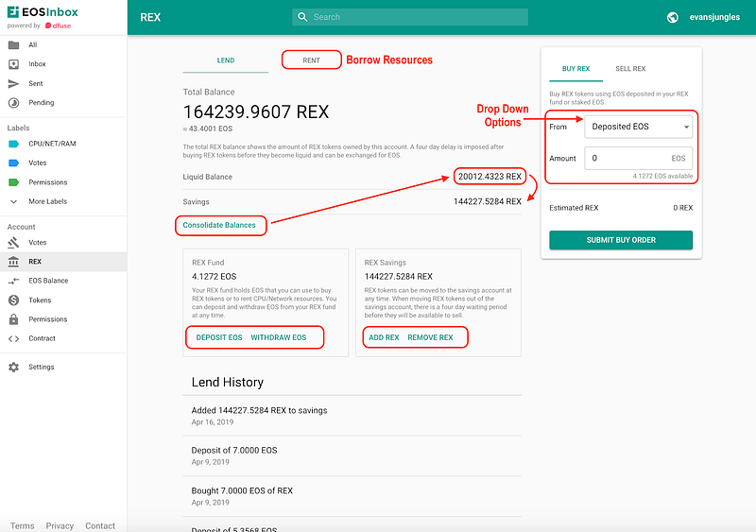756x532 pixels.
Task: Click the Amount EOS input field
Action: (639, 158)
